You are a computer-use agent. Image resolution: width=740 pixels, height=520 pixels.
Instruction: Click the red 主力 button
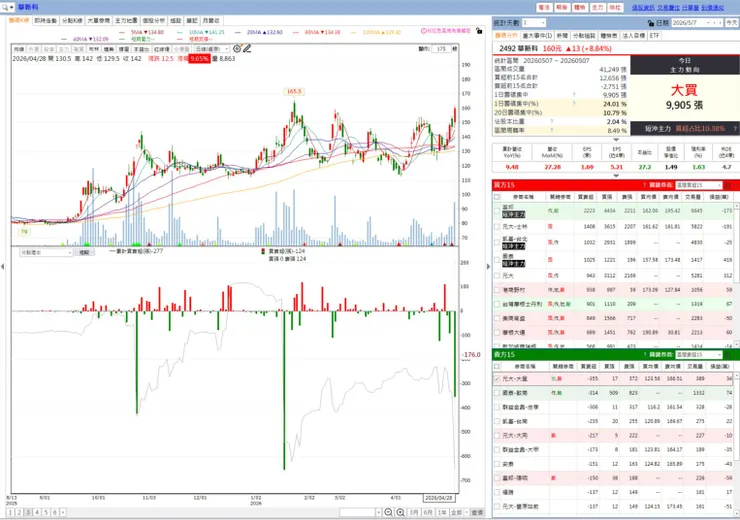click(597, 8)
